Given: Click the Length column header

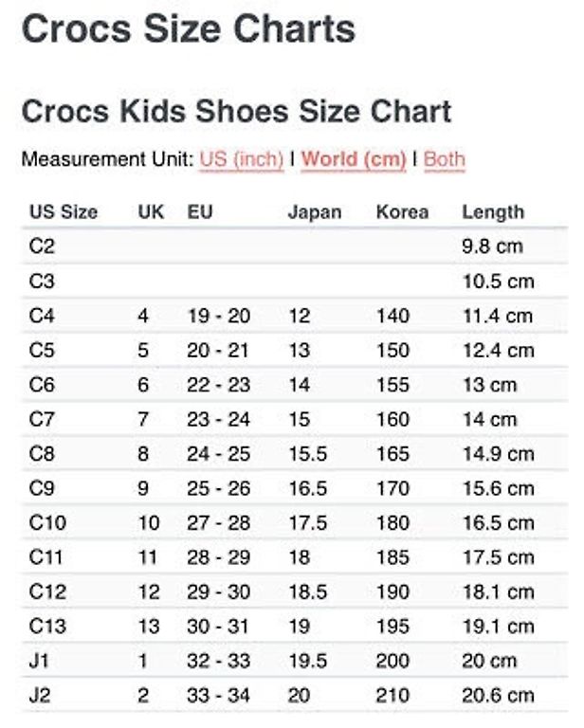Looking at the screenshot, I should click(493, 212).
